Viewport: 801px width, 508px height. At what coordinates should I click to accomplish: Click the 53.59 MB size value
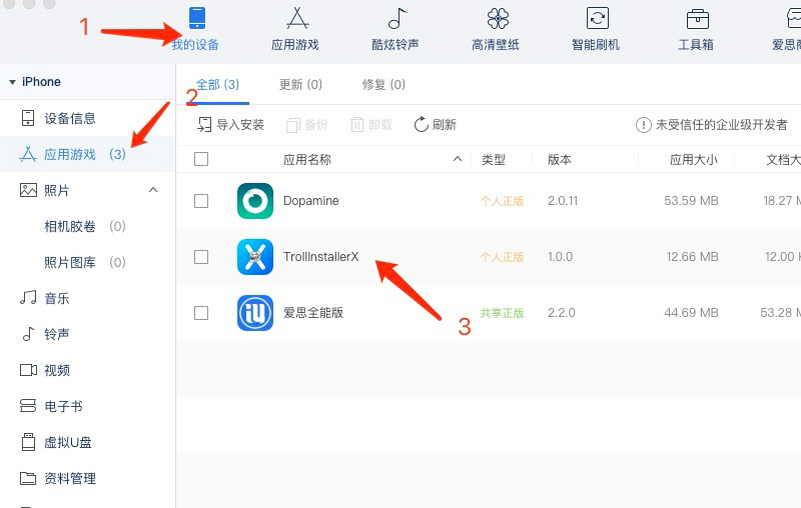tap(691, 201)
